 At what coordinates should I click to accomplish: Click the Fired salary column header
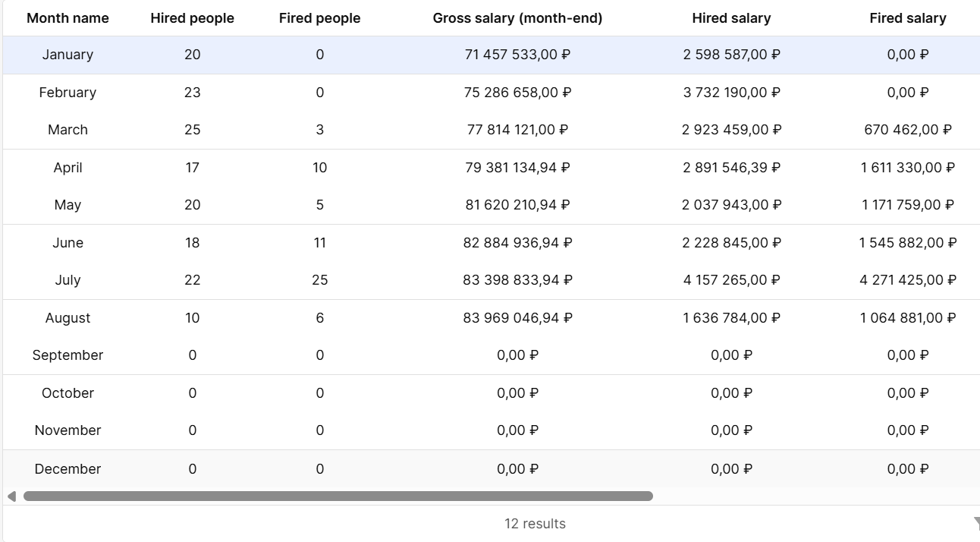click(907, 18)
